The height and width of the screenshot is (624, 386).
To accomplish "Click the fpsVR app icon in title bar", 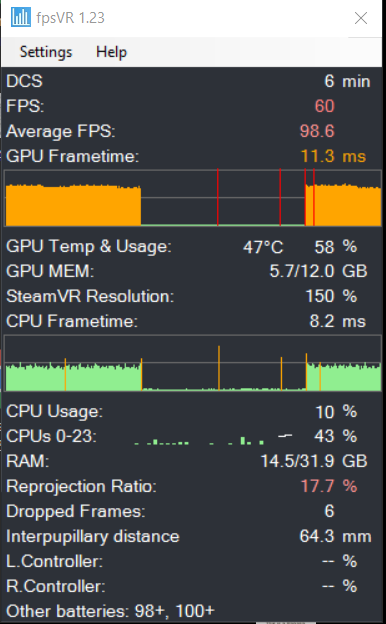I will point(21,18).
